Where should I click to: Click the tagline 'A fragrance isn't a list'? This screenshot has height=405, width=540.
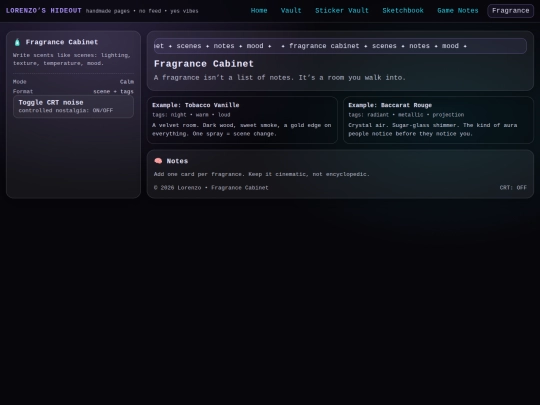[280, 78]
